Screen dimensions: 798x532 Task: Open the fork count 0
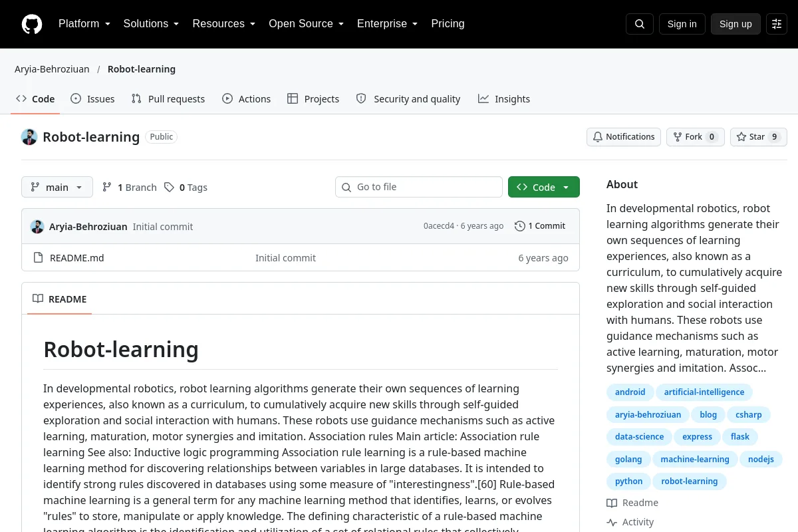[712, 137]
